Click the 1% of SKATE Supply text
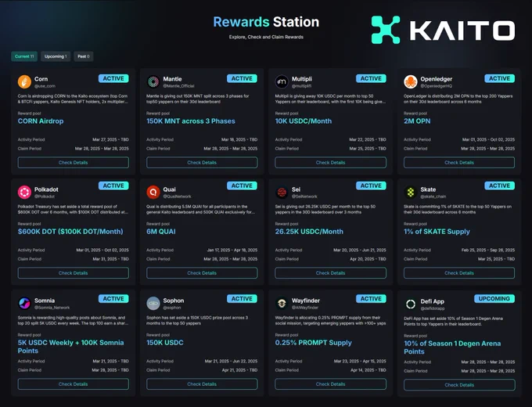Viewport: 532px width, 407px height. 437,232
